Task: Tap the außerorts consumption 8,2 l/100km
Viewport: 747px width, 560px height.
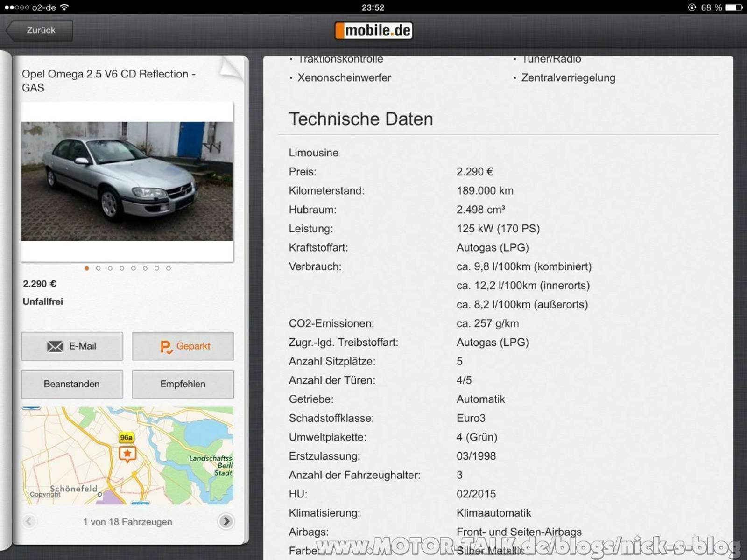Action: point(522,305)
